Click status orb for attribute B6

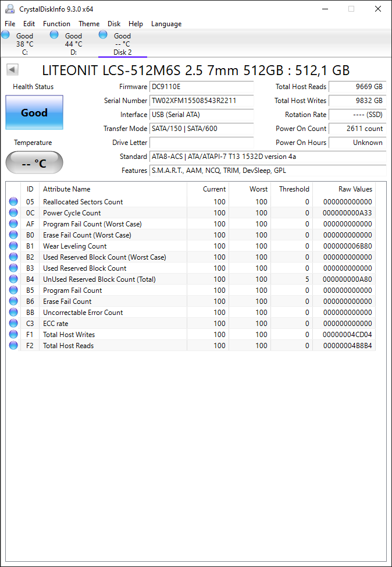pyautogui.click(x=13, y=301)
